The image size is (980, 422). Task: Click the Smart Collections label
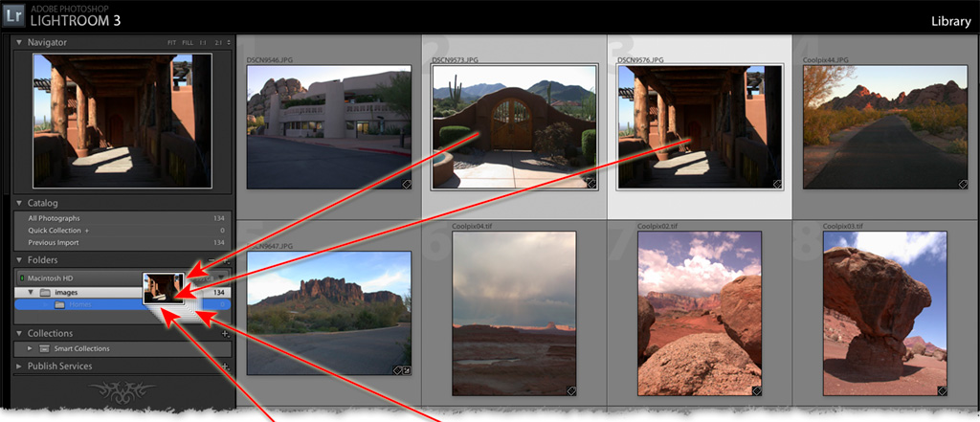point(82,349)
